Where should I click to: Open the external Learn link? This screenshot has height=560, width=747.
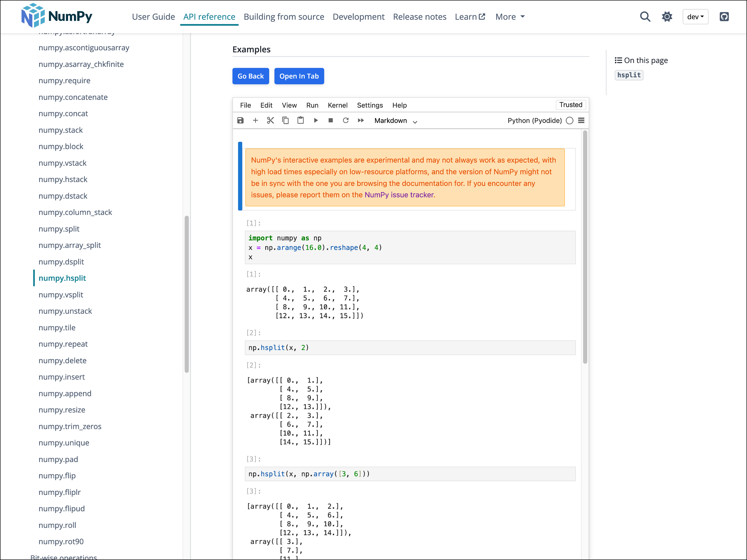(x=470, y=17)
